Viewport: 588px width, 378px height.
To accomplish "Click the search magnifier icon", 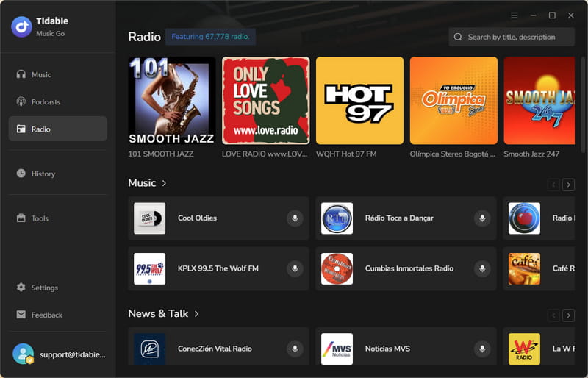I will 458,37.
